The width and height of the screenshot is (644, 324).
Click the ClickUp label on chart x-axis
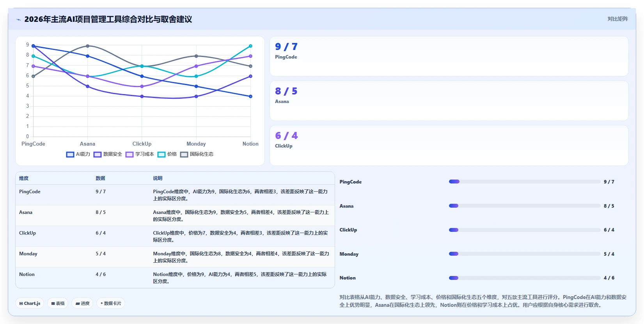click(x=142, y=144)
